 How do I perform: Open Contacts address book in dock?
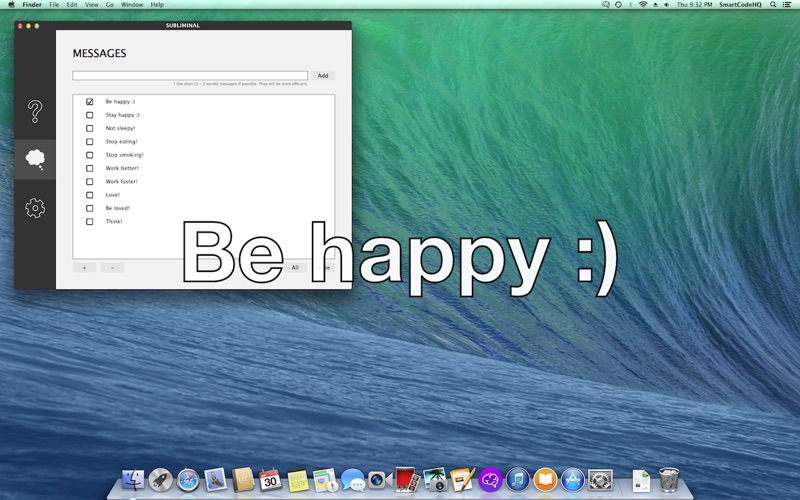tap(243, 480)
